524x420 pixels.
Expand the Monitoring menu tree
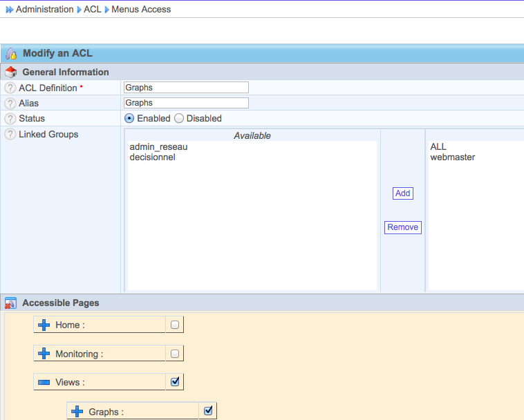[44, 354]
